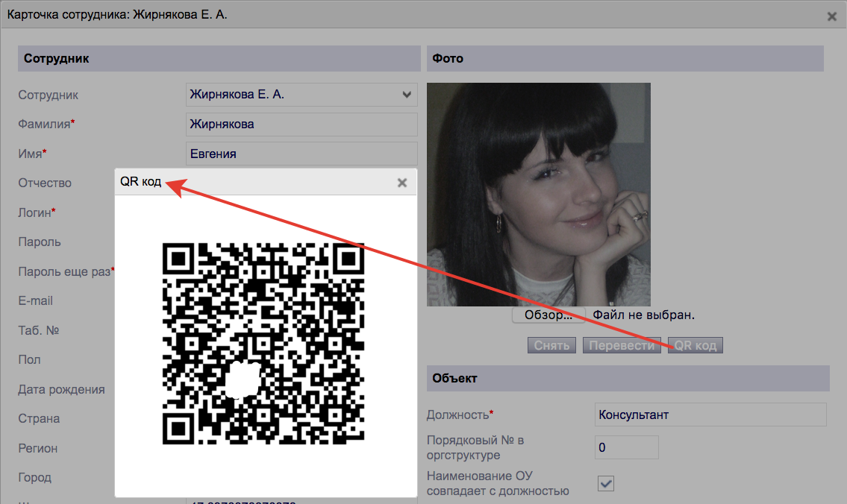Click the Пол label

click(29, 359)
